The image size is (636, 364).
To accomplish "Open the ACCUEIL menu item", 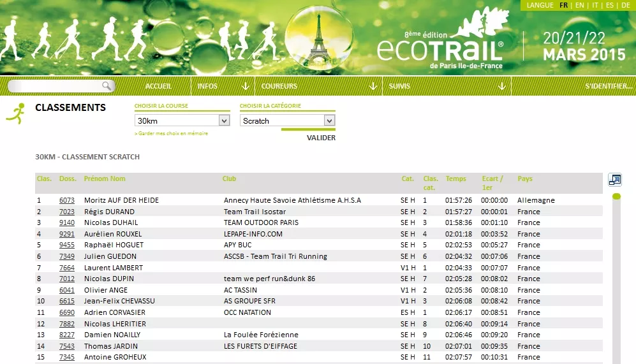I will point(158,86).
